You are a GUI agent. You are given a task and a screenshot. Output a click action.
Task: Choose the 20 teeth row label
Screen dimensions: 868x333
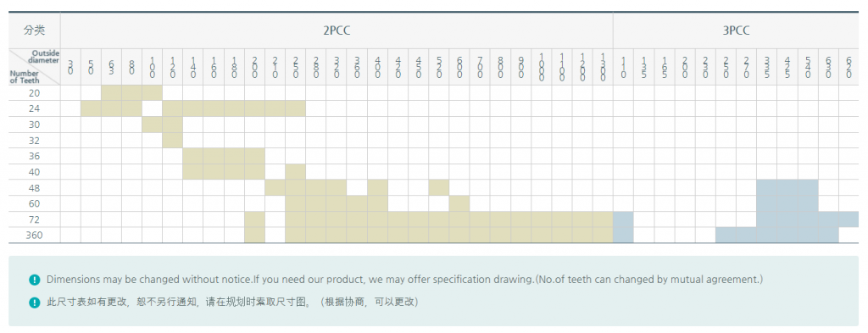click(34, 93)
